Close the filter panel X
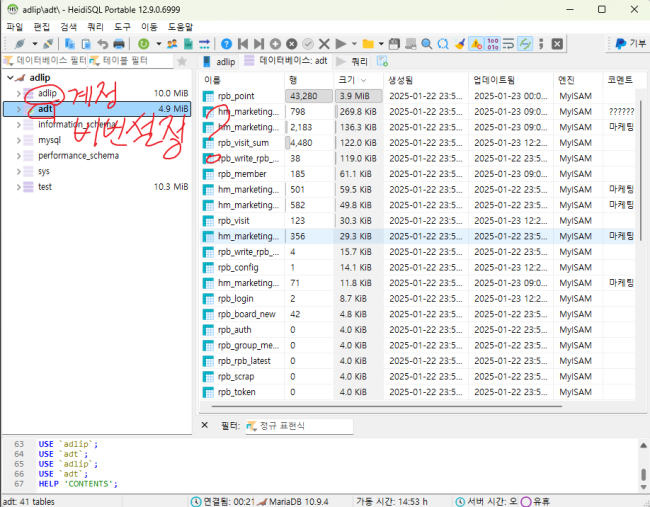 [x=205, y=425]
